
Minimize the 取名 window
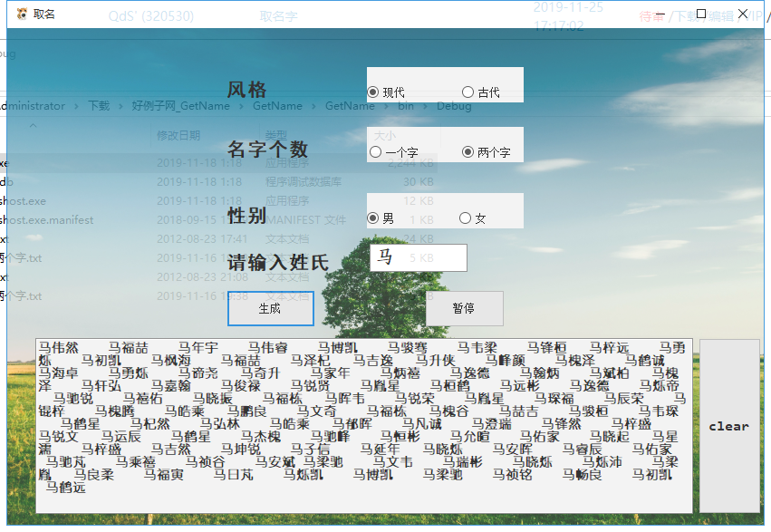point(660,15)
